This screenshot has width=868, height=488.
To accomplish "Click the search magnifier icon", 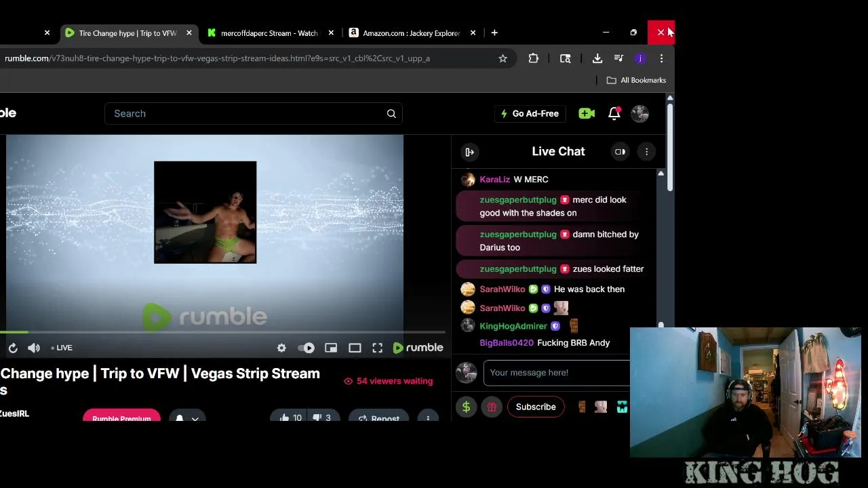I will point(391,114).
